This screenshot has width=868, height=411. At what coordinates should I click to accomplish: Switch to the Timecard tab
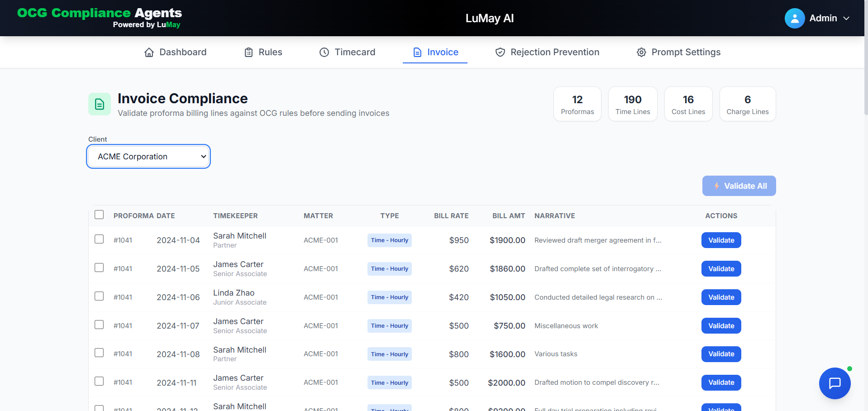(348, 53)
